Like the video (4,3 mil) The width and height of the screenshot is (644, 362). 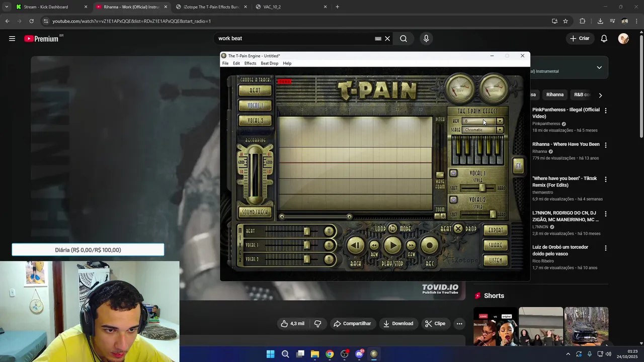click(292, 324)
